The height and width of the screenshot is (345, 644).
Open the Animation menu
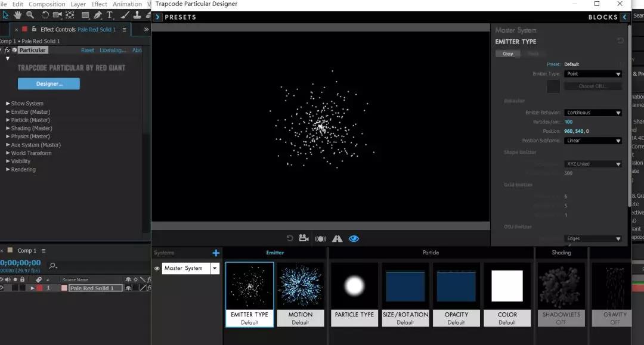click(x=127, y=4)
